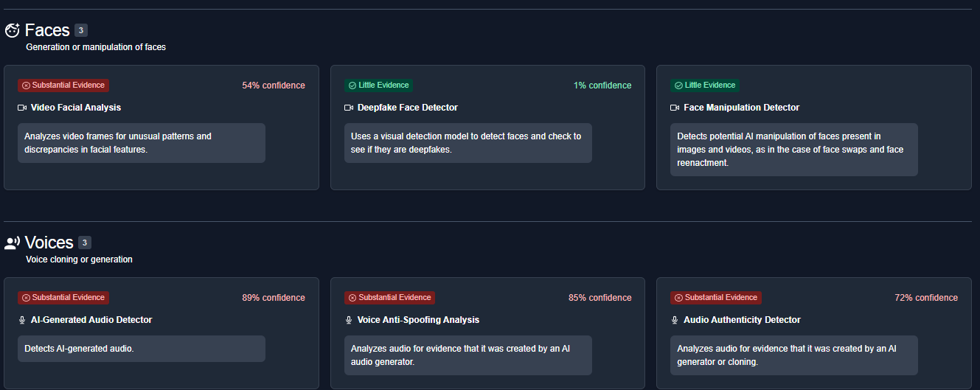Image resolution: width=980 pixels, height=390 pixels.
Task: Click description 'Analyzes video frames for unusual patterns'
Action: click(142, 143)
